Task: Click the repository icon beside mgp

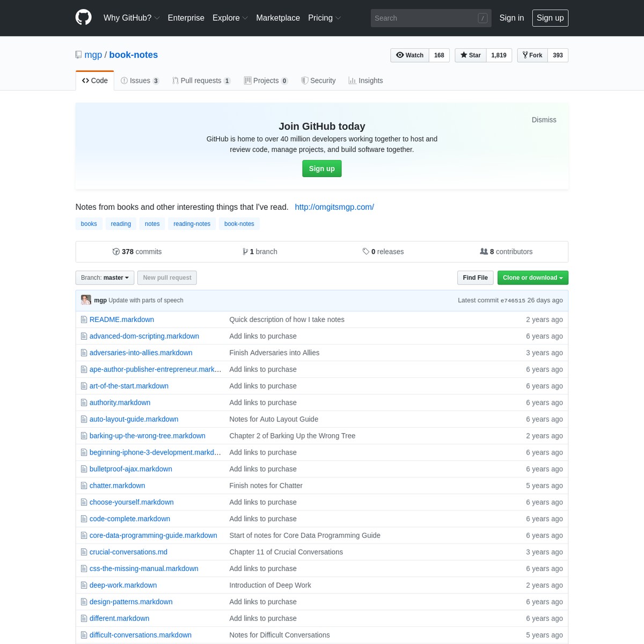Action: 79,55
